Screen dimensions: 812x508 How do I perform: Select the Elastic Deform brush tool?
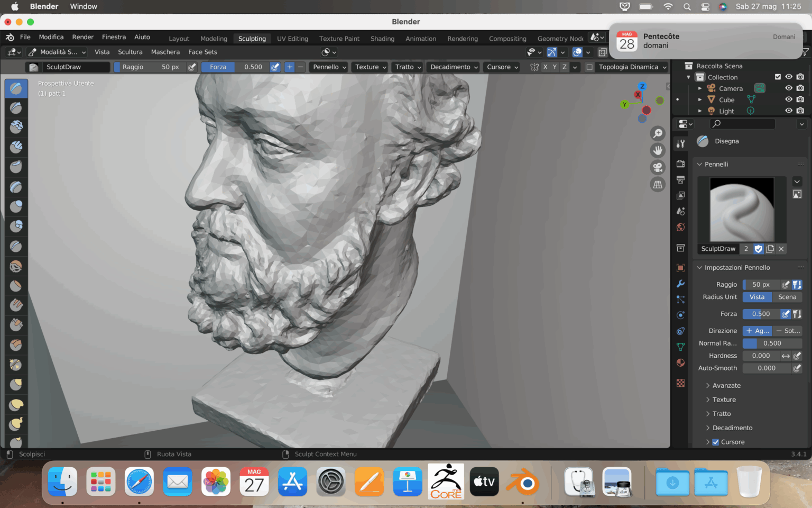[16, 405]
